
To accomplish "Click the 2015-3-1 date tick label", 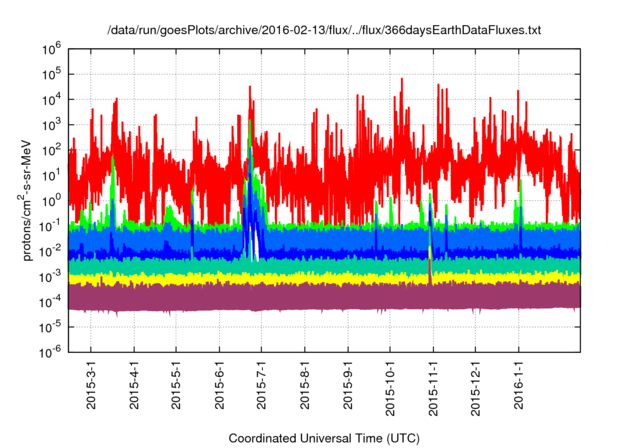I will 91,385.
